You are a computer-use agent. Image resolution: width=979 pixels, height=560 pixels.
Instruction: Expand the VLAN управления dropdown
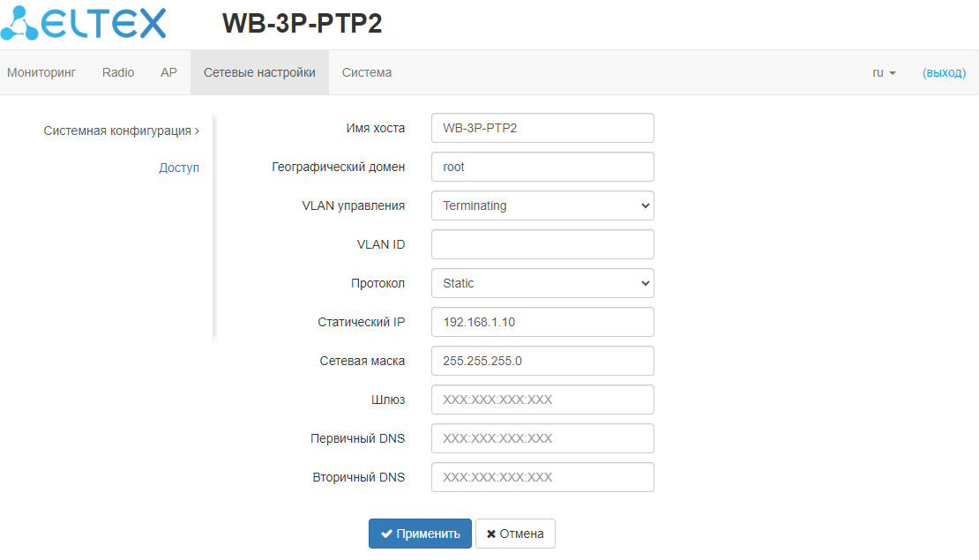542,205
